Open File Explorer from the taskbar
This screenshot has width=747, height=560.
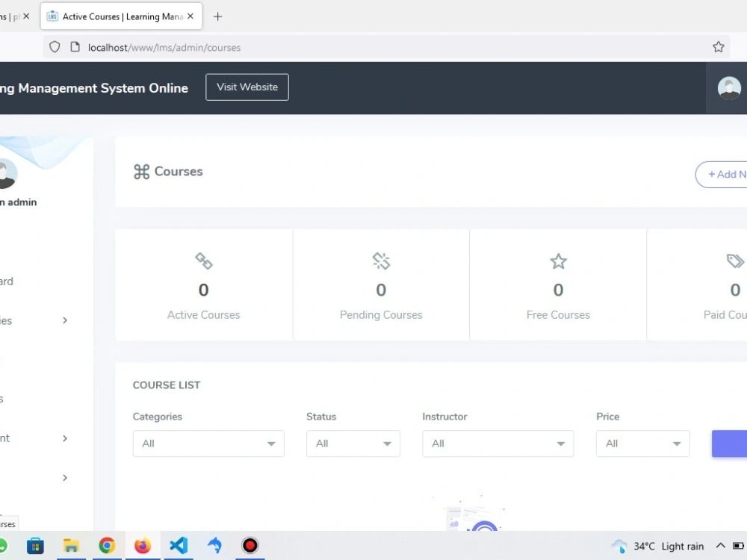[71, 545]
